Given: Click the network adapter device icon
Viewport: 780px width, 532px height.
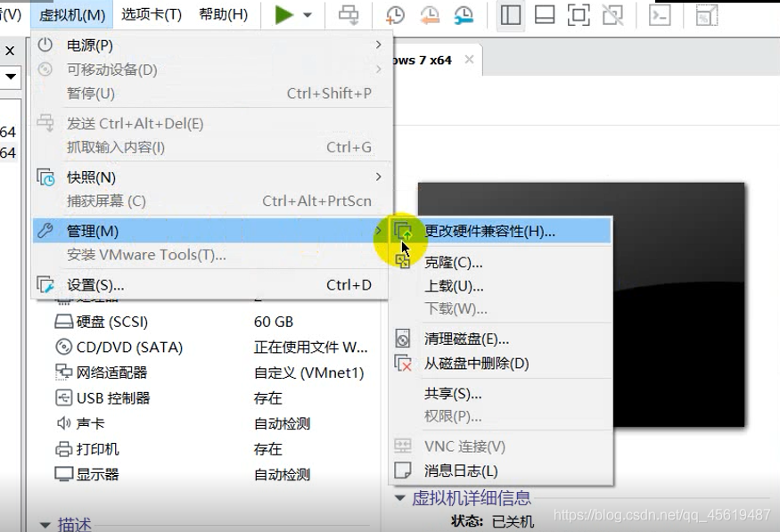Looking at the screenshot, I should click(x=63, y=372).
